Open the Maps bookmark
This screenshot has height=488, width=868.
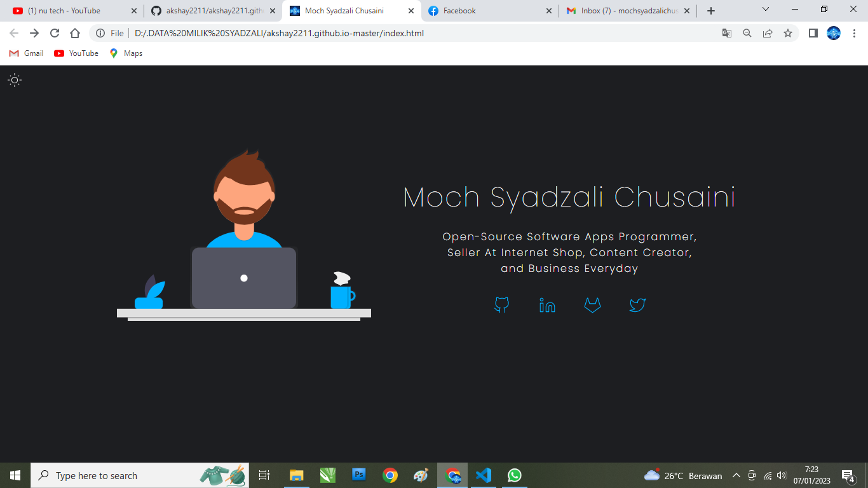(x=126, y=53)
